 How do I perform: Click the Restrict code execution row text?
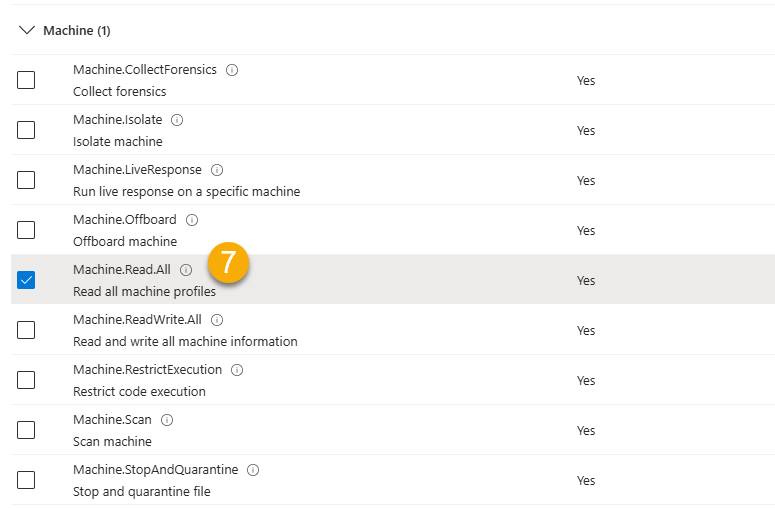(x=139, y=391)
